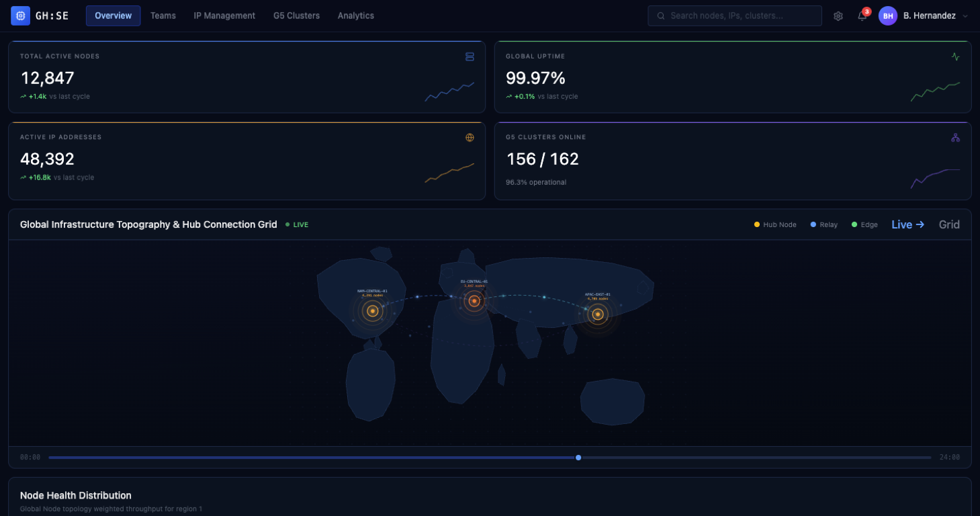Switch map view to Grid

949,225
